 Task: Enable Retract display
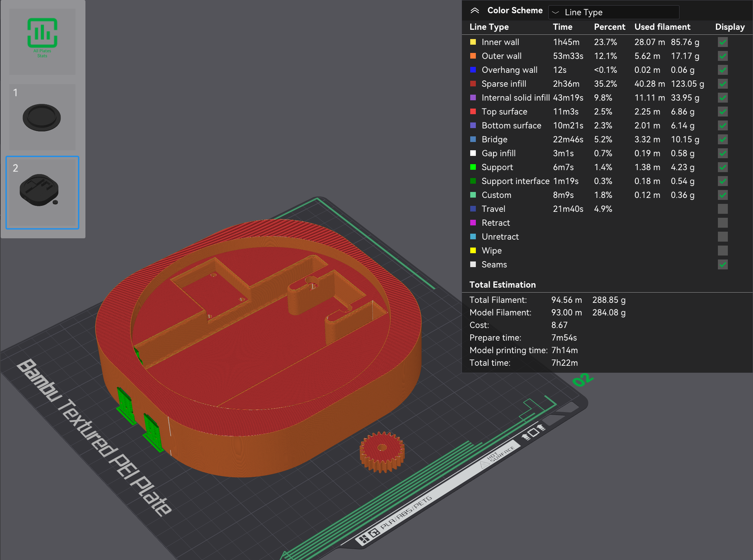point(723,223)
